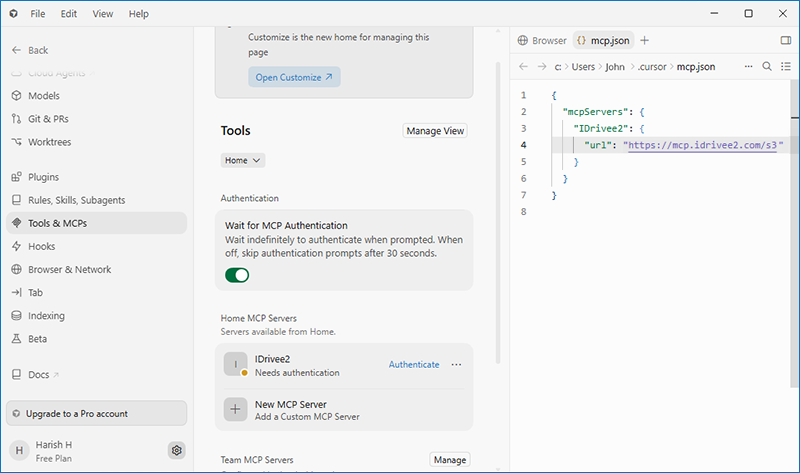Image resolution: width=800 pixels, height=473 pixels.
Task: Click the Free Plan label
Action: pos(54,459)
